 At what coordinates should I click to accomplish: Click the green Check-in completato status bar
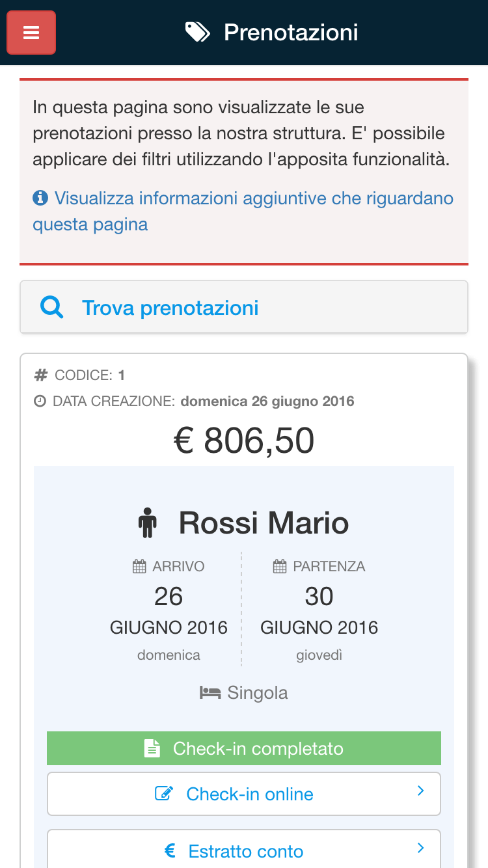click(x=244, y=748)
